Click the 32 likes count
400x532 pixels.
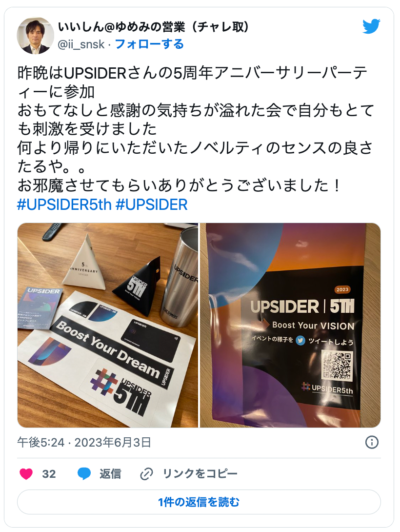49,474
